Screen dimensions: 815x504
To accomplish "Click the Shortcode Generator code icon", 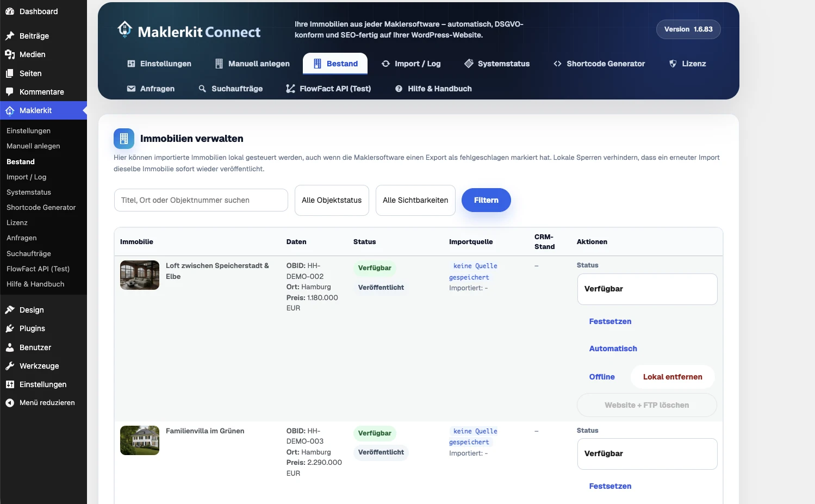I will (557, 64).
